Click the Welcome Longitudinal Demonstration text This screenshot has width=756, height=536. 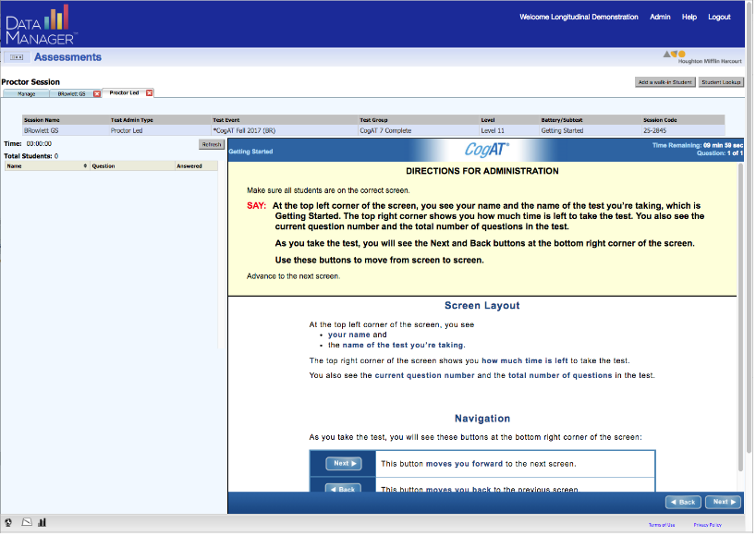pos(580,17)
